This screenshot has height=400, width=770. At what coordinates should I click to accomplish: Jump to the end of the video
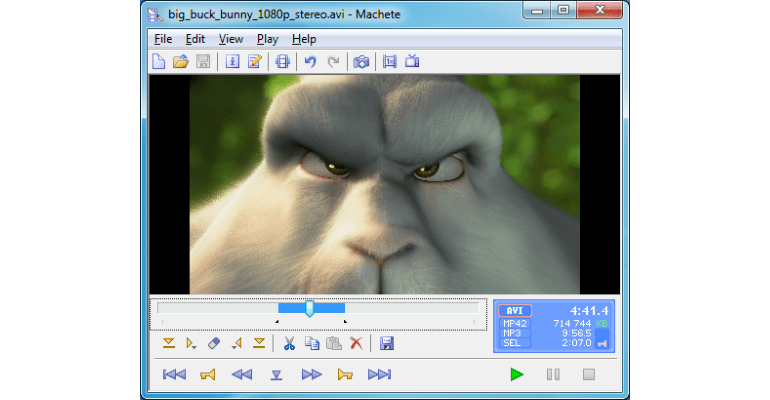[380, 374]
